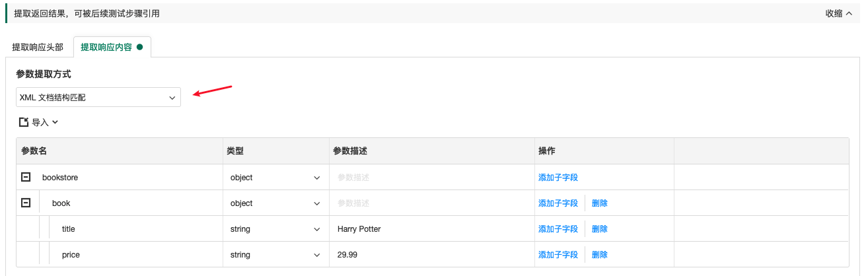Add a child field to book
The height and width of the screenshot is (276, 868).
tap(558, 203)
